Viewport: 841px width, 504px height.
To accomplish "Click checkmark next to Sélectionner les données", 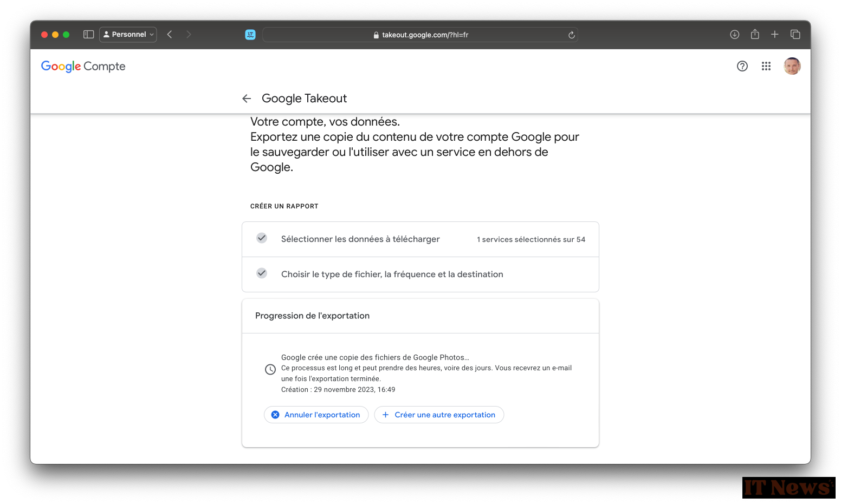I will point(262,238).
